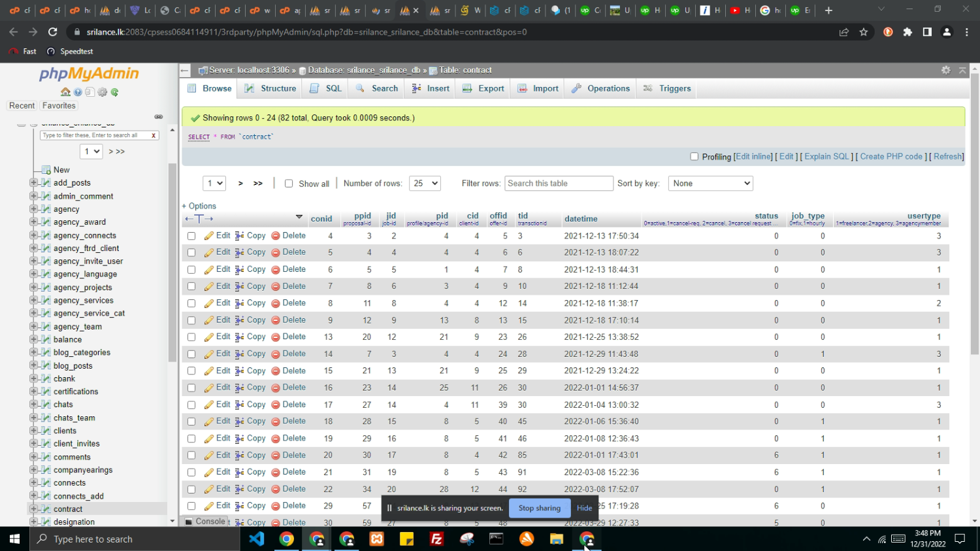Click the pencil Edit icon for conid 4
This screenshot has height=551, width=980.
[209, 236]
